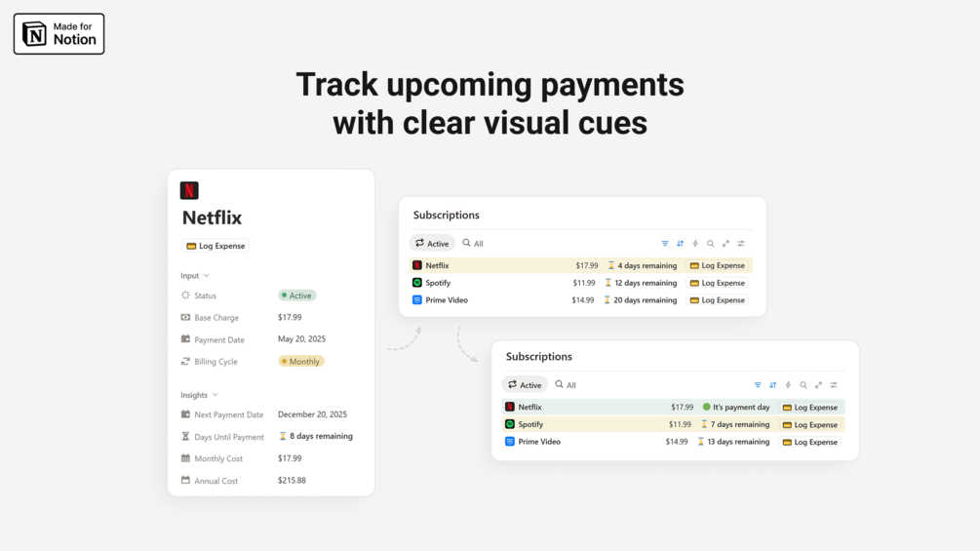The width and height of the screenshot is (980, 551).
Task: Click the Netflix logo icon on detail card
Action: click(189, 190)
